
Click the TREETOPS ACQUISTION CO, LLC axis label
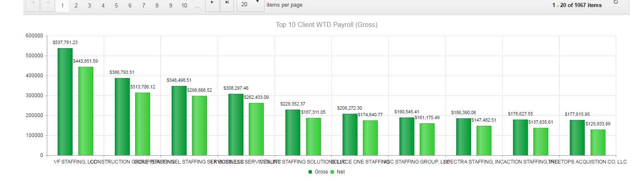click(x=588, y=161)
